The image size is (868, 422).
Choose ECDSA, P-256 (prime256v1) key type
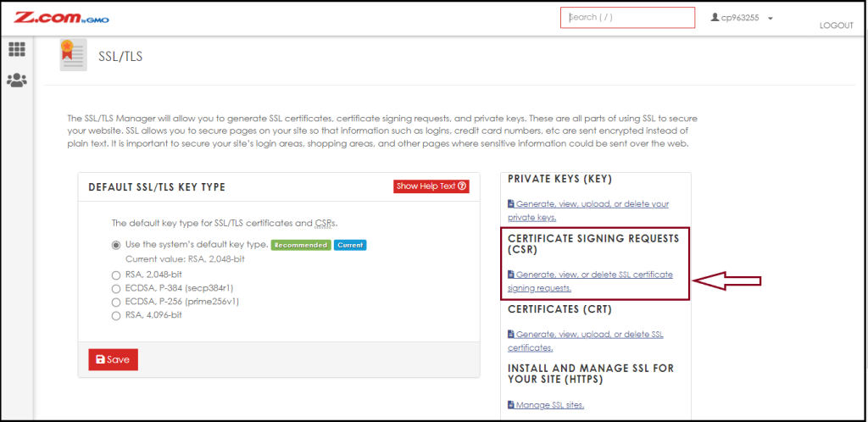point(115,302)
